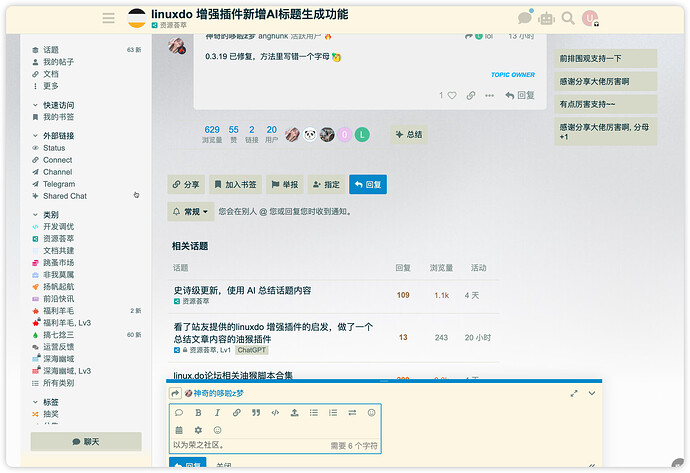Click the ChatGPT tag under related topic

[x=252, y=350]
